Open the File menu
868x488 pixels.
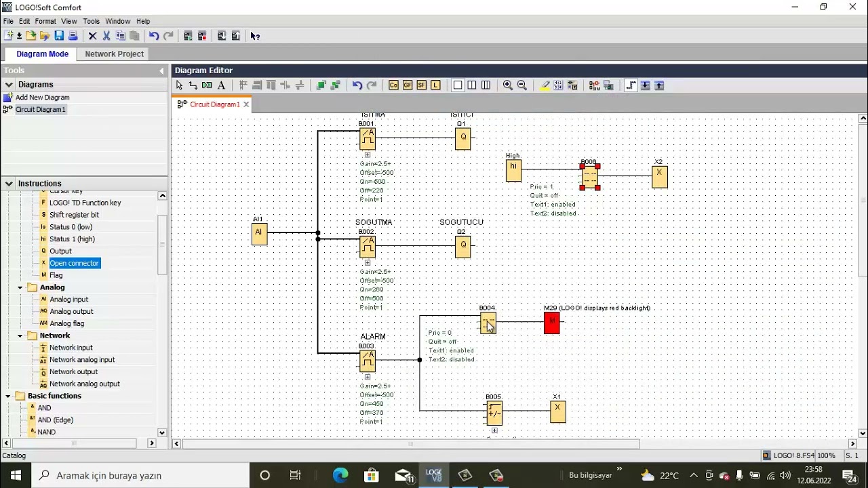coord(8,21)
